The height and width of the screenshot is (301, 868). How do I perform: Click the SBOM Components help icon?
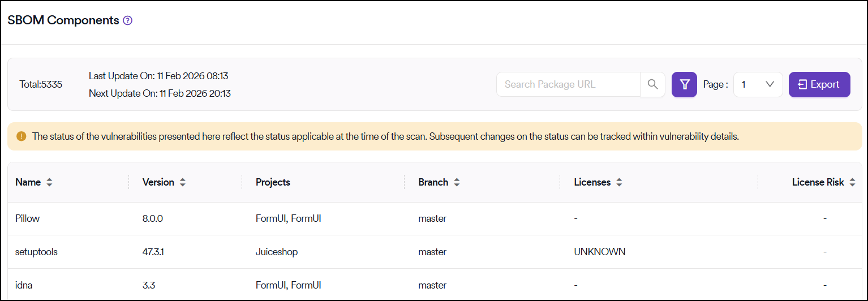[128, 21]
